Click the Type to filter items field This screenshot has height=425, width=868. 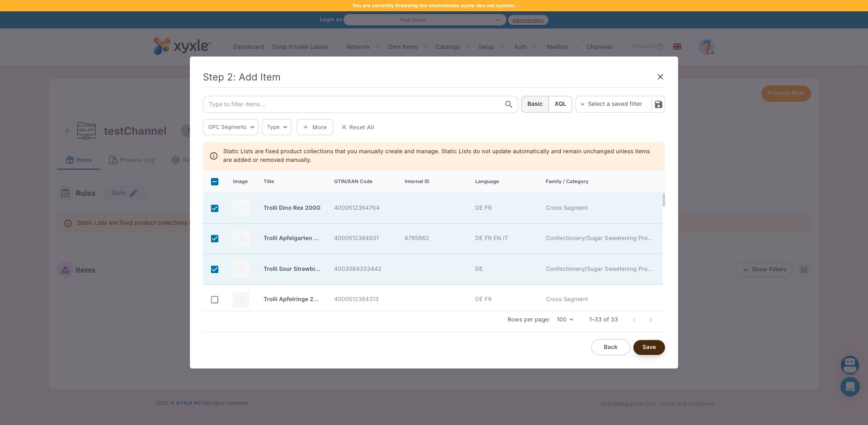353,104
